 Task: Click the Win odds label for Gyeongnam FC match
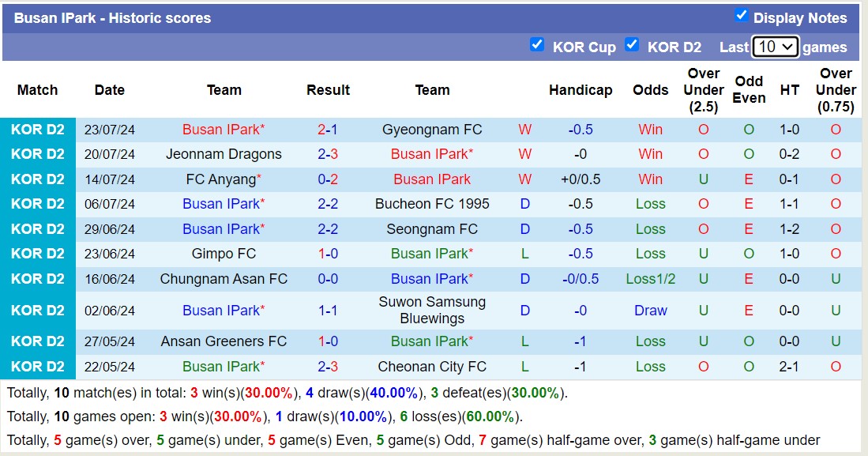tap(650, 130)
